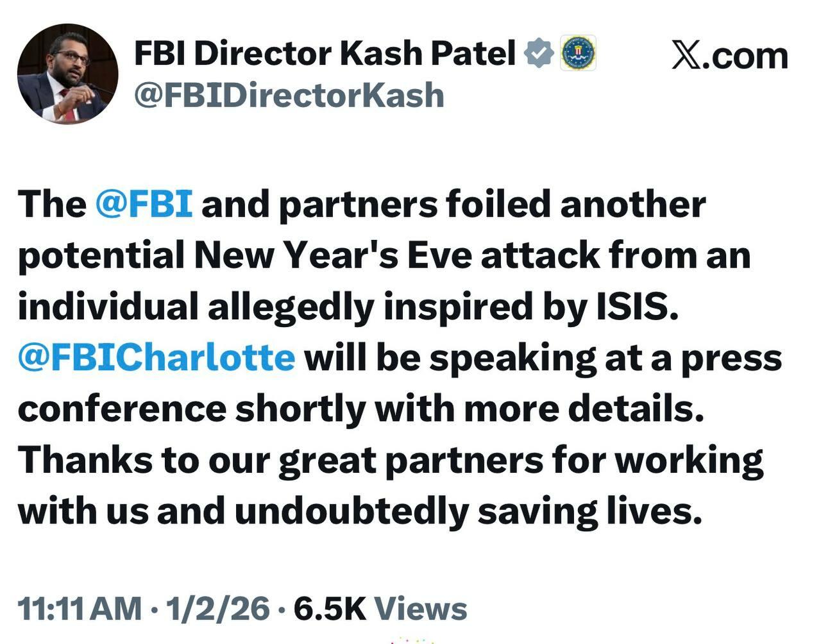
Task: Open the FBI Director Kash Patel display name
Action: point(325,53)
